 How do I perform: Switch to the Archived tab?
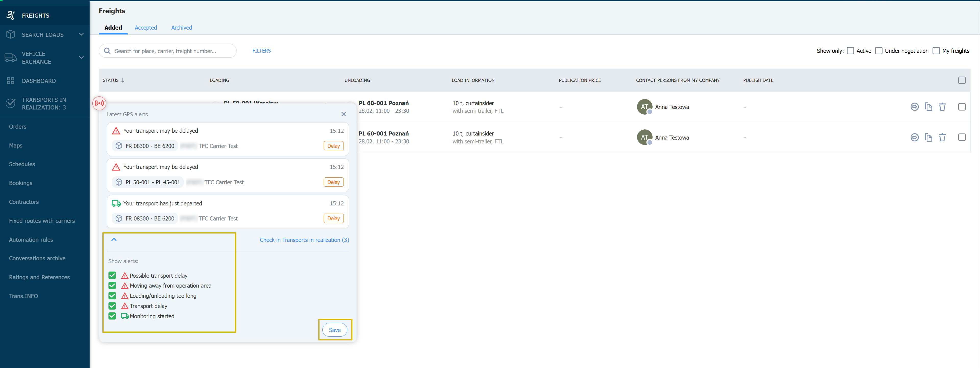pos(181,27)
